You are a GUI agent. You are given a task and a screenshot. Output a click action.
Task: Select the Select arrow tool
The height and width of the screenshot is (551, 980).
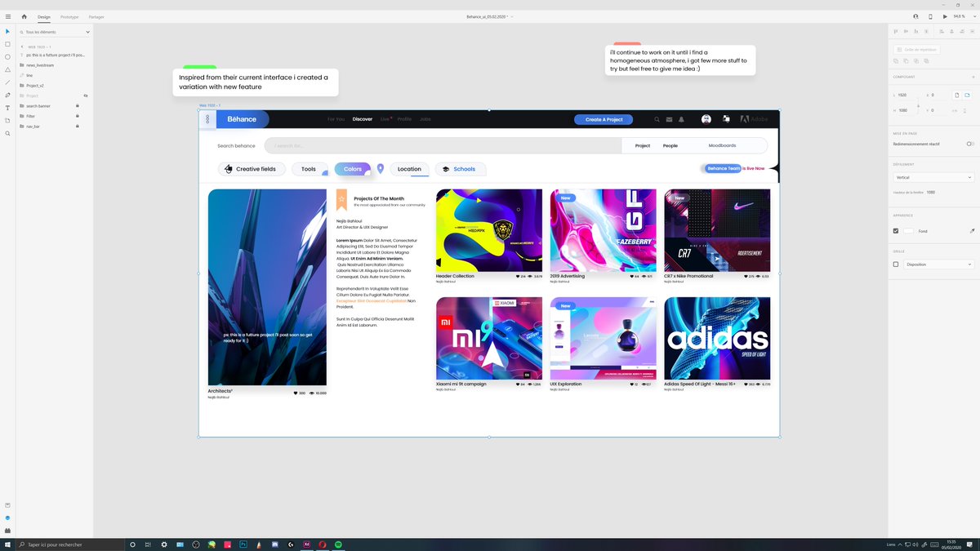tap(7, 31)
